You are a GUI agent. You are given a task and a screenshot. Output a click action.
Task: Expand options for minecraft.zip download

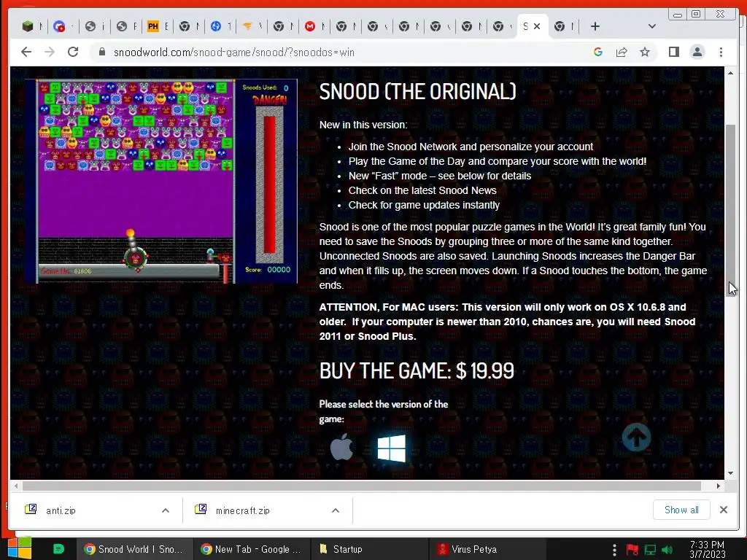[336, 510]
